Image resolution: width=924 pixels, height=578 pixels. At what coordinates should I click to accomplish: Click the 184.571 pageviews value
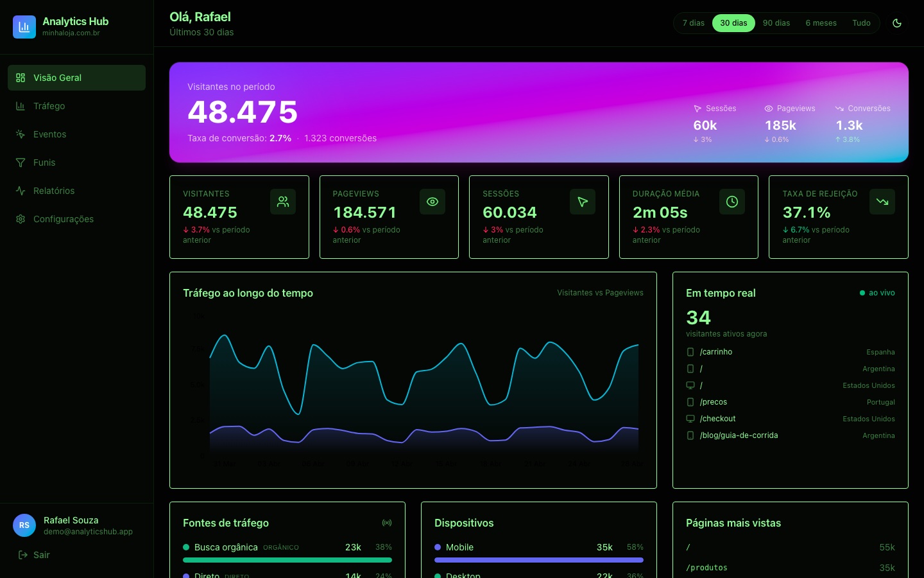364,213
